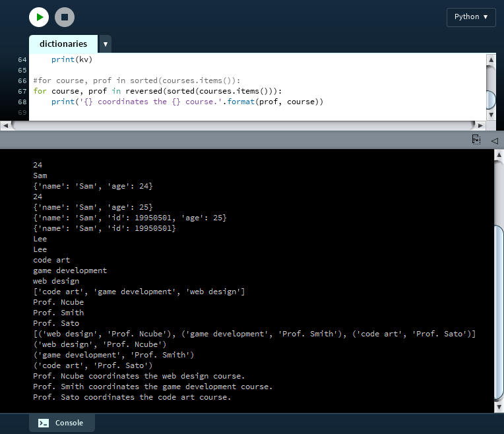
Task: Click the editor horizontal scroll left arrow
Action: tap(5, 126)
